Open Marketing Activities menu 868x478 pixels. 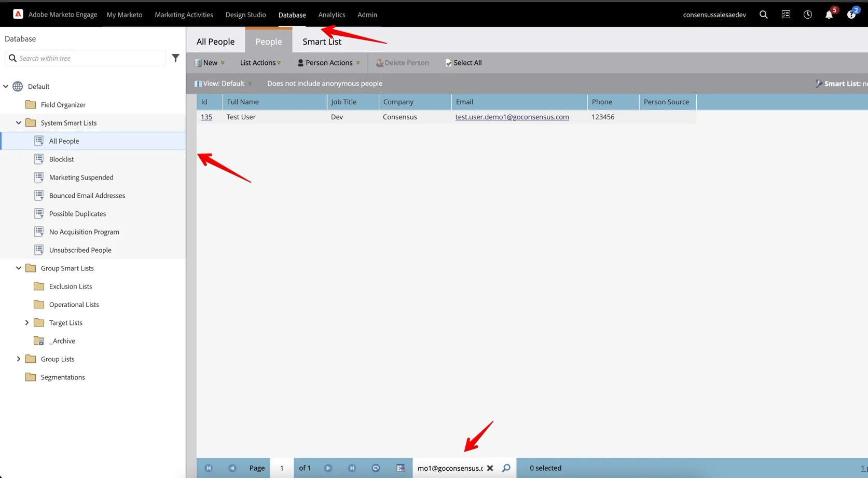tap(184, 15)
